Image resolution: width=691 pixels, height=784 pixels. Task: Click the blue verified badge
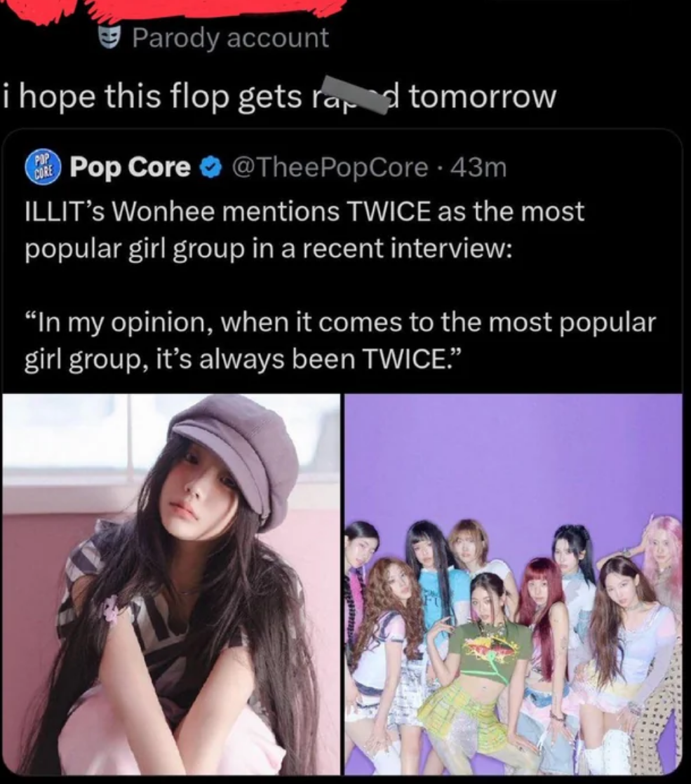(210, 168)
